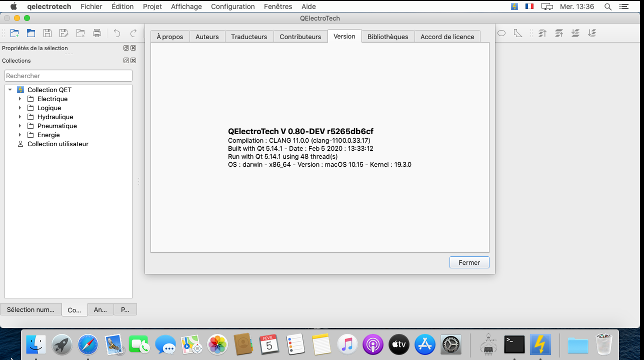
Task: Select the Electrique tree item
Action: tap(52, 99)
